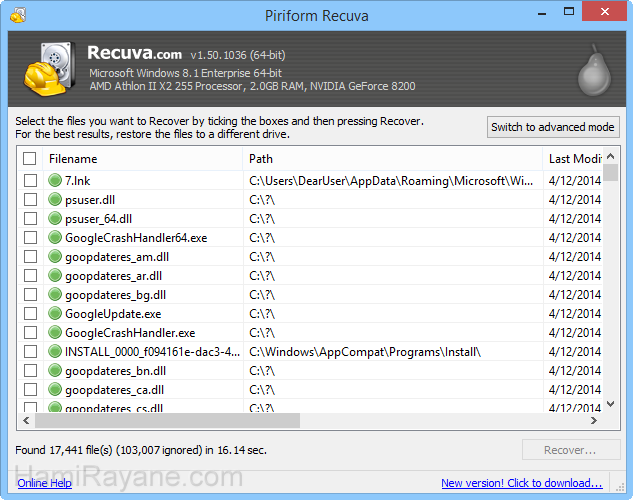Screen dimensions: 633x500
Task: Click the Piriform pear logo
Action: tap(594, 70)
